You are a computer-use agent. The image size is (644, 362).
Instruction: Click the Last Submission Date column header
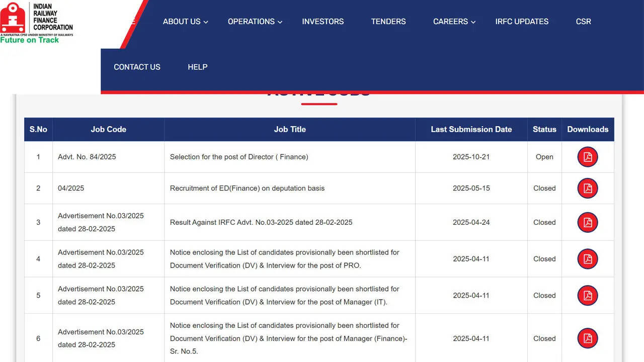471,129
